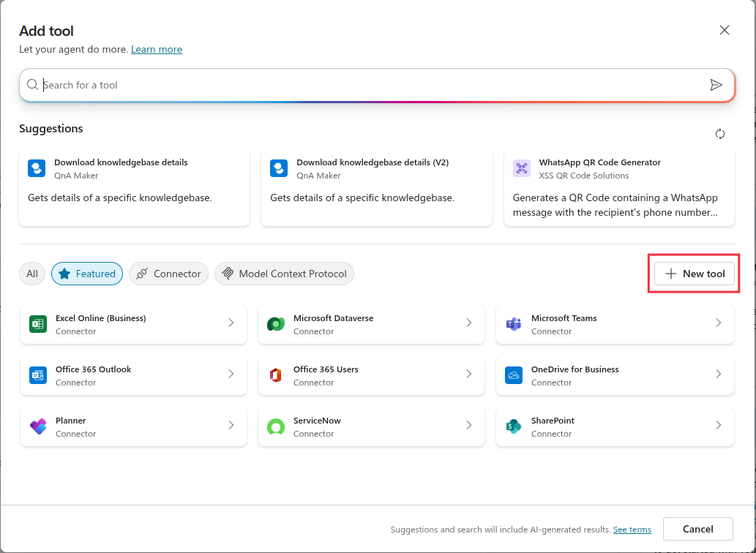Image resolution: width=756 pixels, height=553 pixels.
Task: Click 'Download knowledgebase details (V2)' title
Action: click(373, 162)
